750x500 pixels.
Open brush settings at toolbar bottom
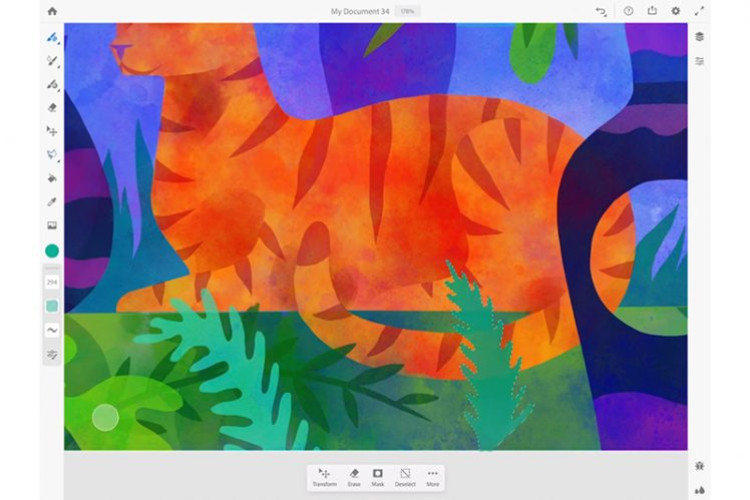point(52,354)
